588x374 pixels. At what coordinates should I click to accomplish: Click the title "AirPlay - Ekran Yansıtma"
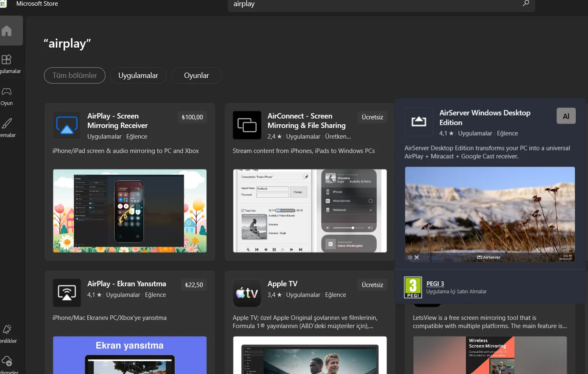pos(127,284)
